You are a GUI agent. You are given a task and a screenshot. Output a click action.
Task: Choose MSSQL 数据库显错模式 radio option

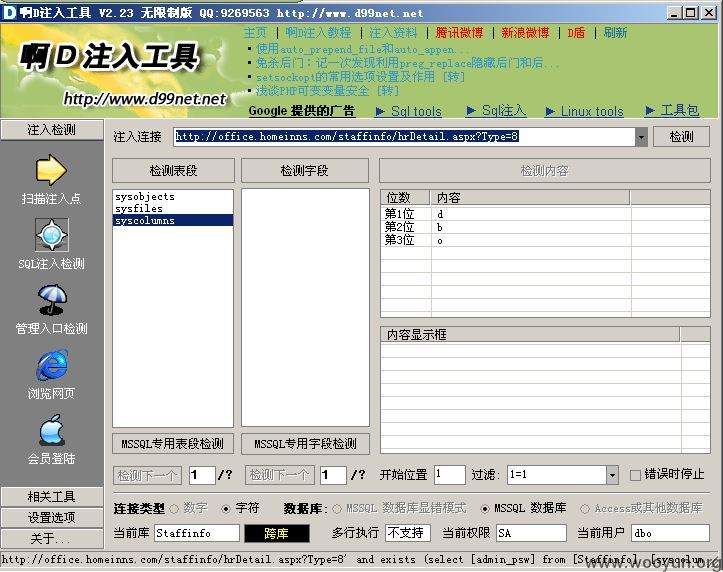click(337, 509)
